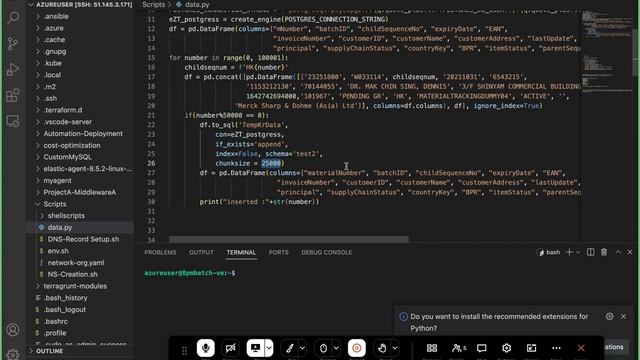Open the Search view in activity bar

13,18
